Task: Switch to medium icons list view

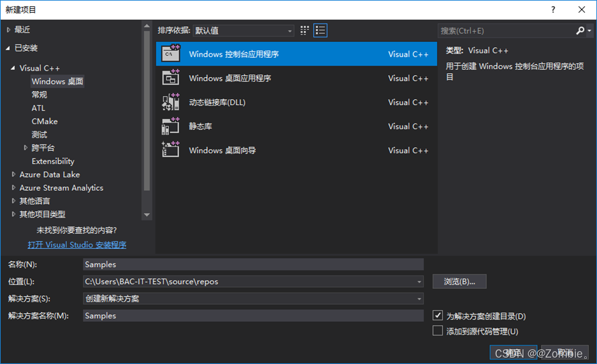Action: point(320,31)
